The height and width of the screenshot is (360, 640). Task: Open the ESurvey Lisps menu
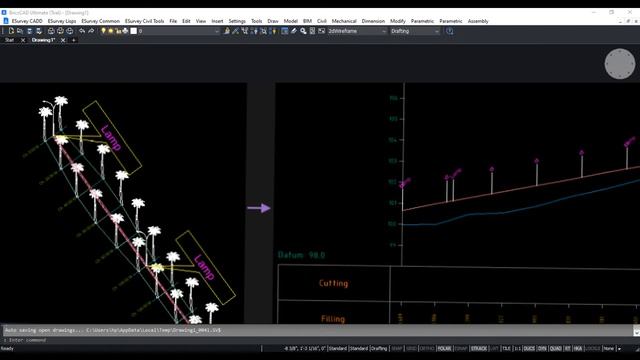click(62, 21)
